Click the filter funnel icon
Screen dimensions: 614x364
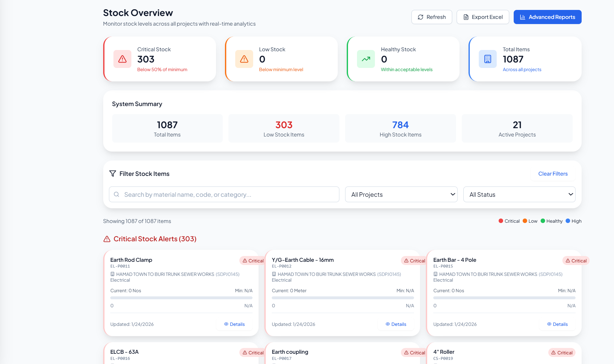(112, 174)
